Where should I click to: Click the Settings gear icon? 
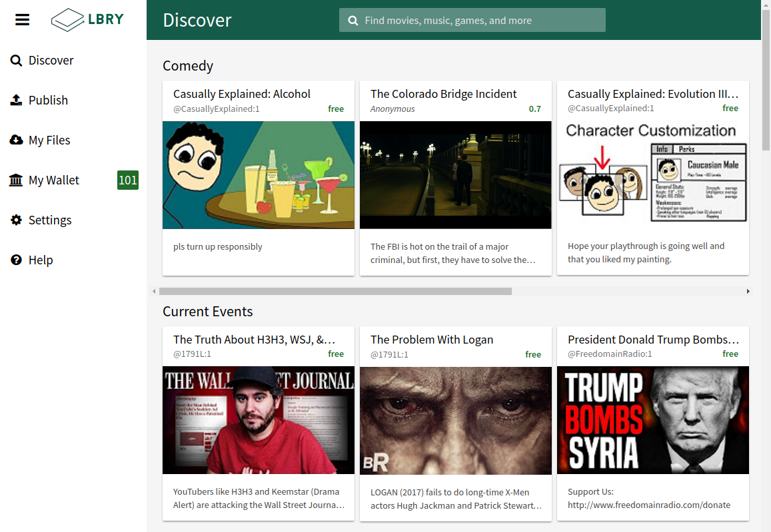16,220
